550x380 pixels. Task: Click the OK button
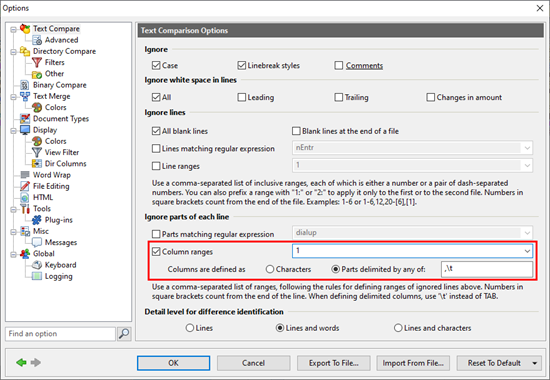tap(174, 363)
